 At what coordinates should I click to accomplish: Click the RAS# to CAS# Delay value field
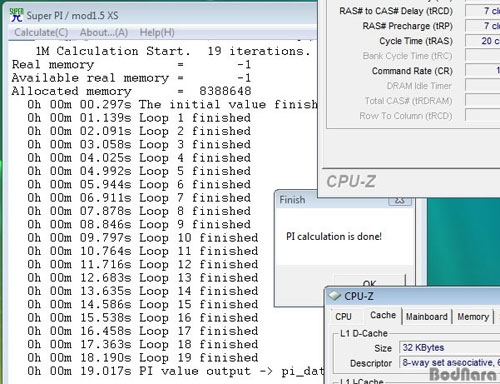(483, 11)
